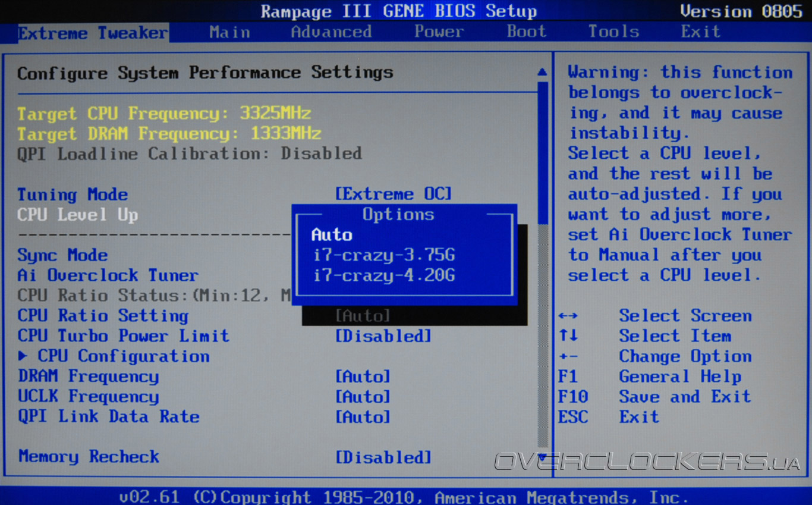
Task: Open DRAM Frequency Auto value
Action: 363,377
